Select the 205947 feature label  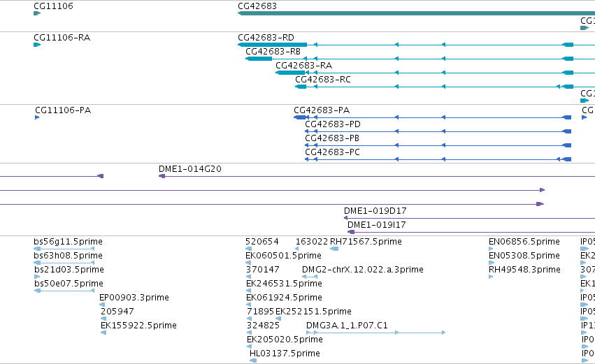(117, 312)
